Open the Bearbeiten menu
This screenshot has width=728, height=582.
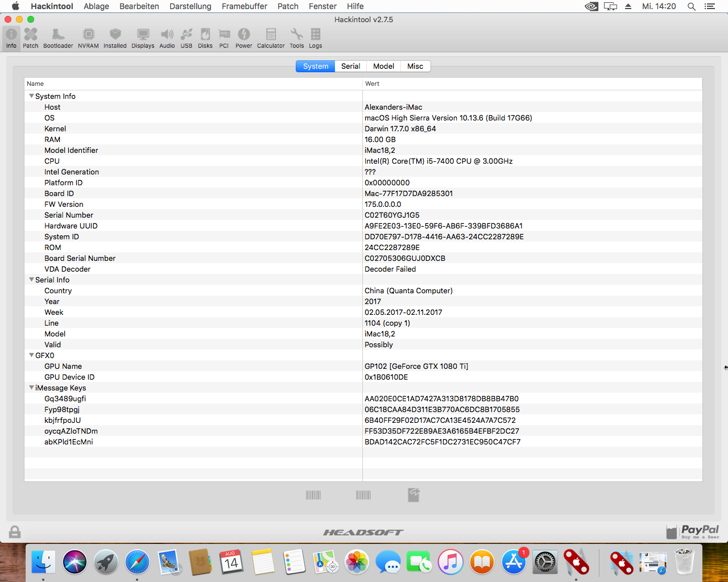click(139, 6)
